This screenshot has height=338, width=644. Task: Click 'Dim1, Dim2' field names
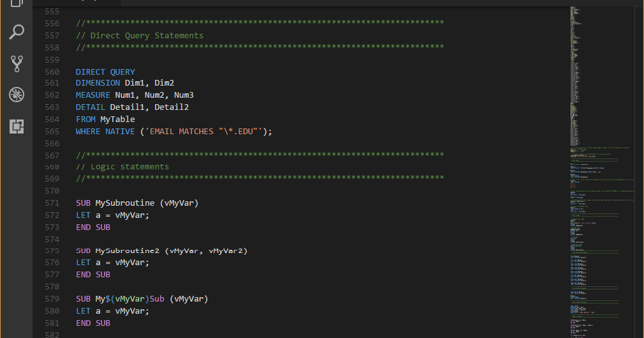[x=149, y=83]
